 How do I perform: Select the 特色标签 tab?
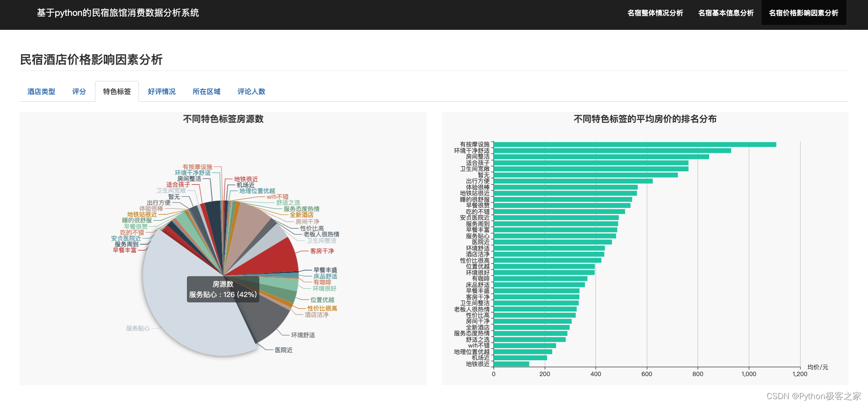point(117,91)
